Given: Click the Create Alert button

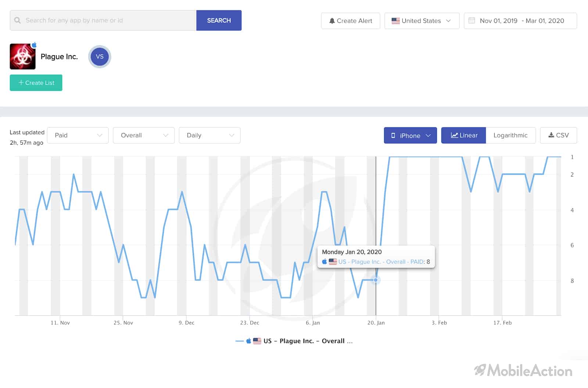Looking at the screenshot, I should point(351,21).
